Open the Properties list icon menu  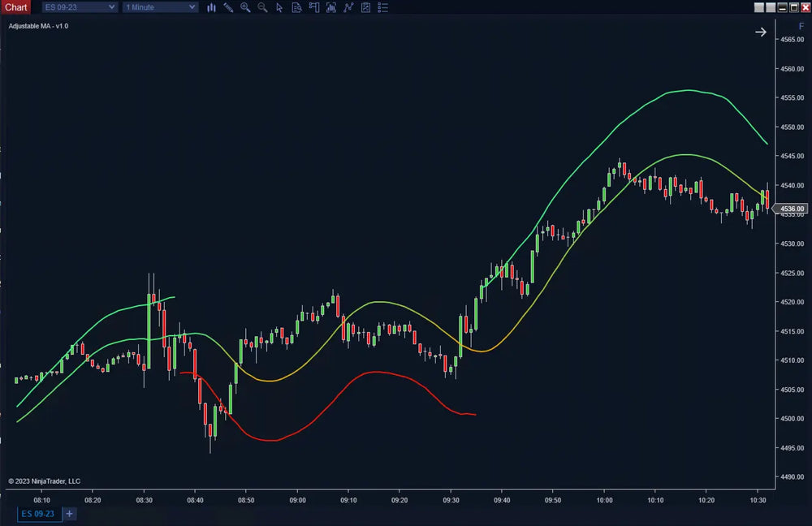pos(382,7)
